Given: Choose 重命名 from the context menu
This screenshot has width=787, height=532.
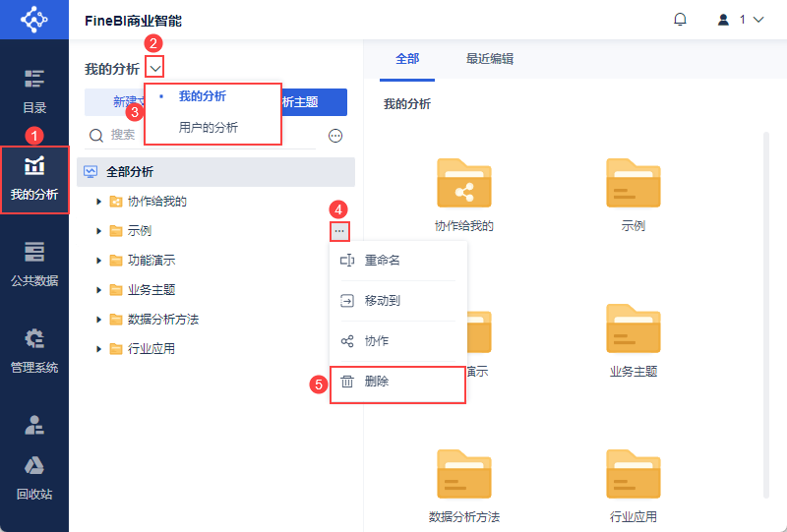Looking at the screenshot, I should pos(397,261).
